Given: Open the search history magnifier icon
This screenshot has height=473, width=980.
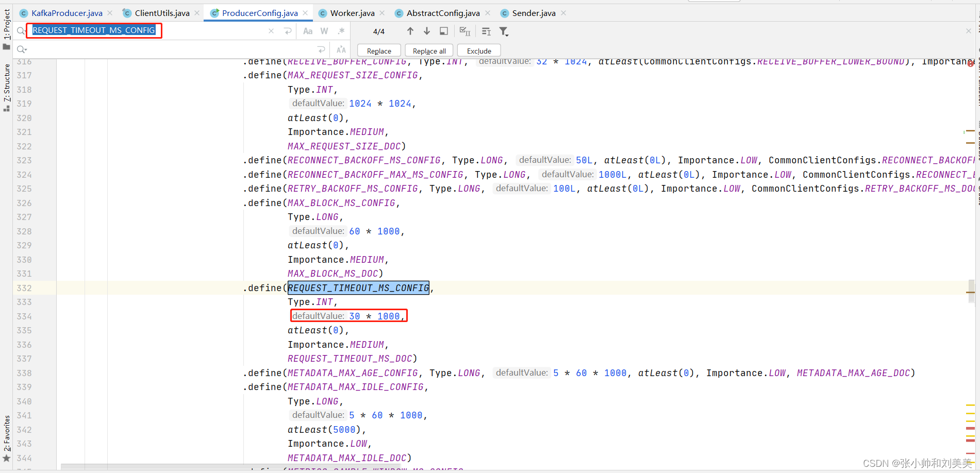Looking at the screenshot, I should click(x=21, y=31).
